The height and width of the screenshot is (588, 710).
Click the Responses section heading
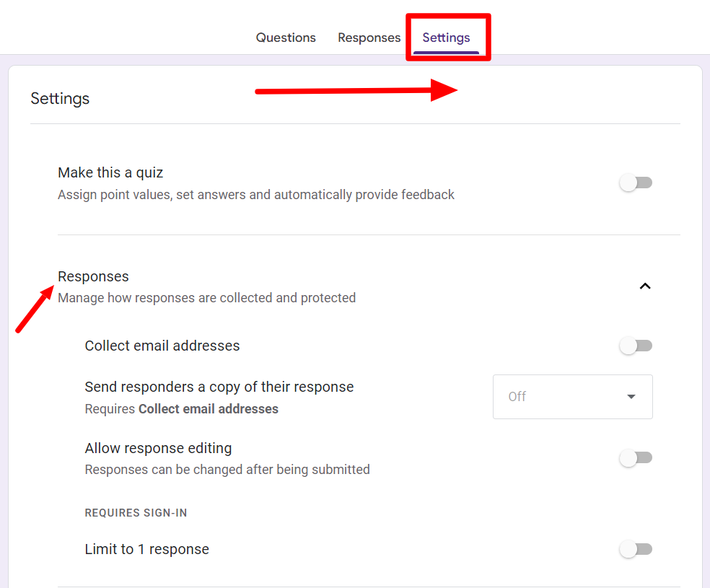(x=93, y=276)
